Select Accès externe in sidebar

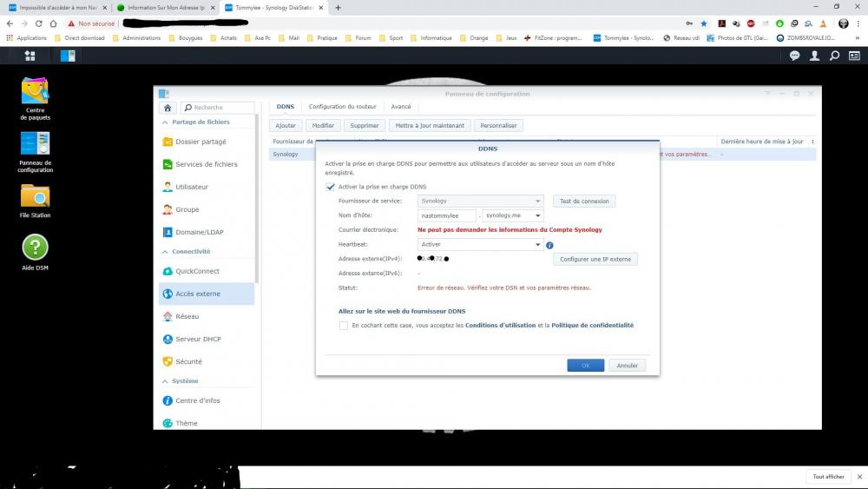[x=207, y=294]
